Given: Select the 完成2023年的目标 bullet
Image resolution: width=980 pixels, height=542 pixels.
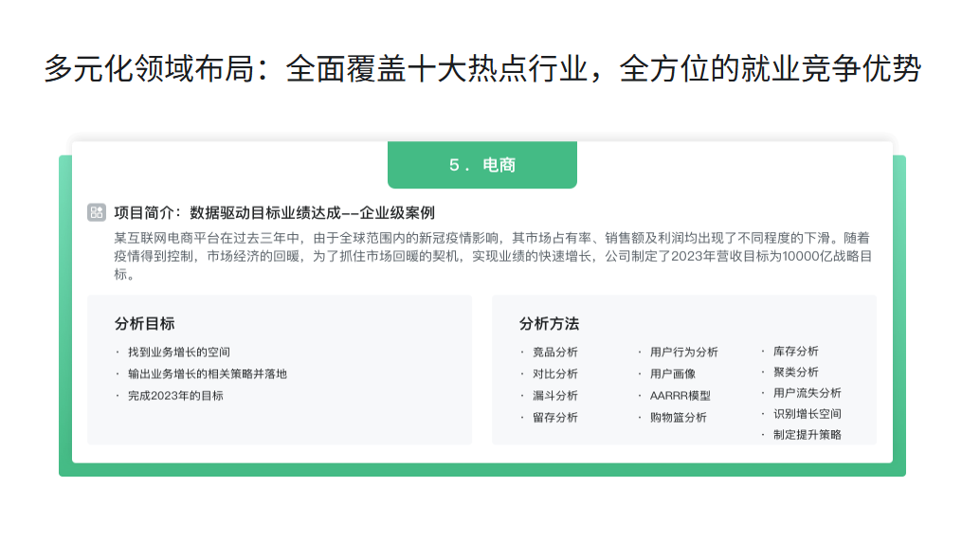Looking at the screenshot, I should (x=175, y=395).
